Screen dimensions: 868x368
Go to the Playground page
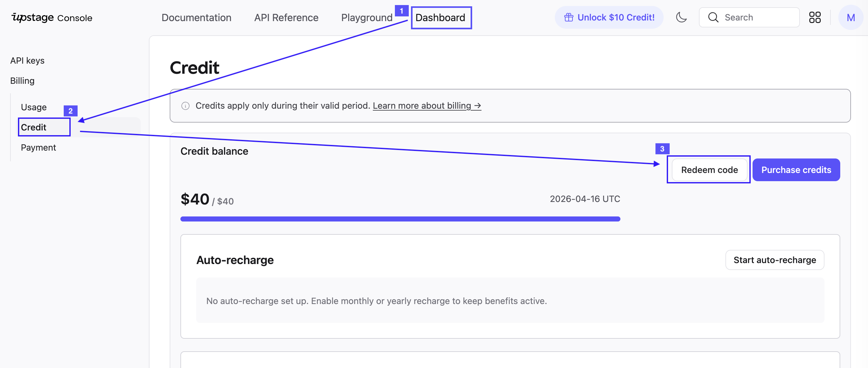367,18
